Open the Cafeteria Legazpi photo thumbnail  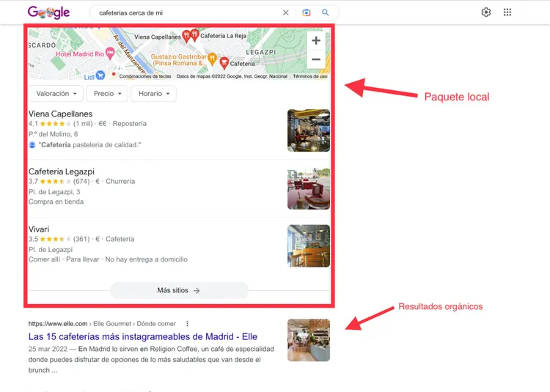[x=309, y=188]
